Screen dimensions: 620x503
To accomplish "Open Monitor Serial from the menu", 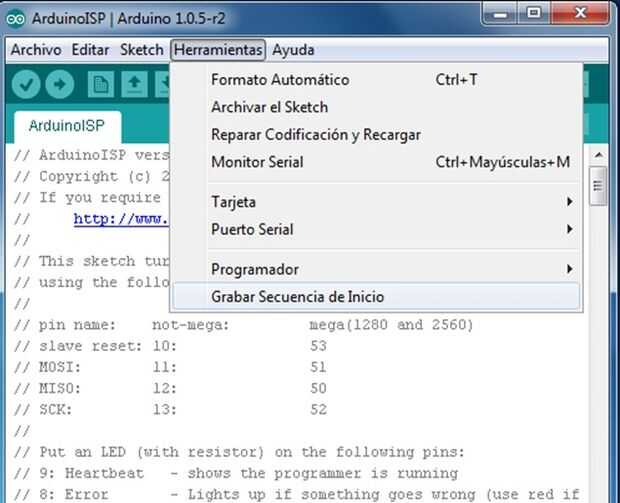I will [x=376, y=162].
